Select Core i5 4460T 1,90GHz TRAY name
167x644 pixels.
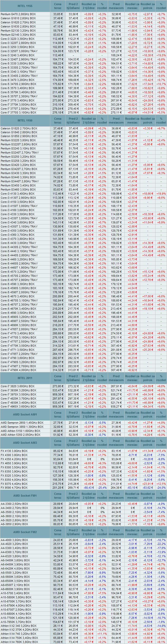pyautogui.click(x=19, y=268)
